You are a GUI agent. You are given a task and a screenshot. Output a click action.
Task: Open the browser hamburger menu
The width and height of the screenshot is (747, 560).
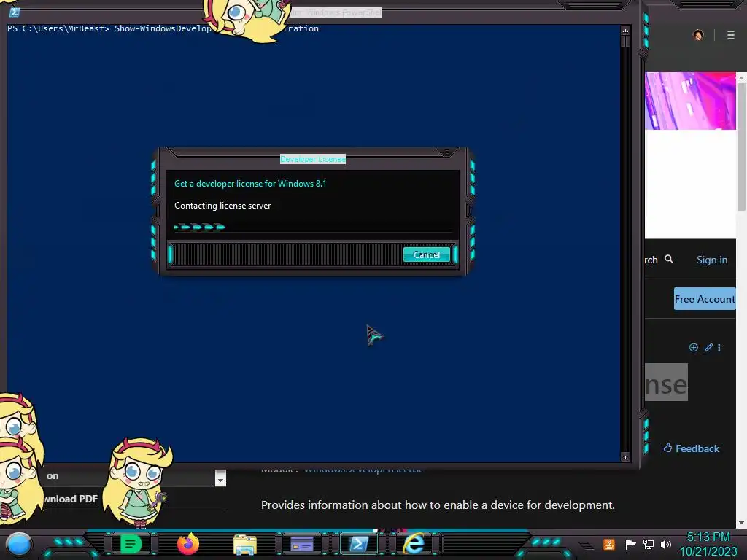coord(731,35)
